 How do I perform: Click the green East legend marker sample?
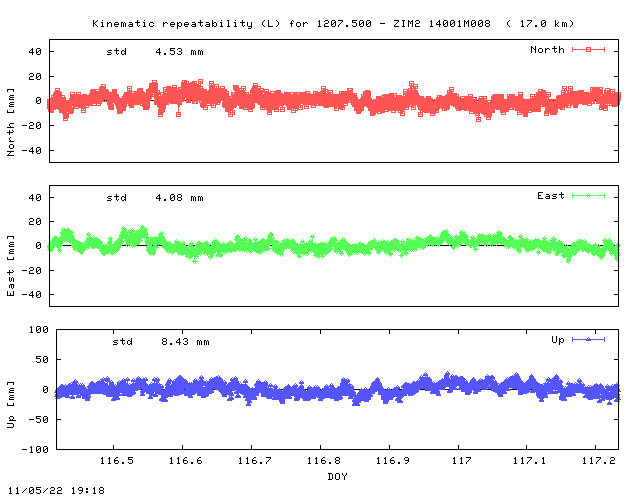coord(588,196)
